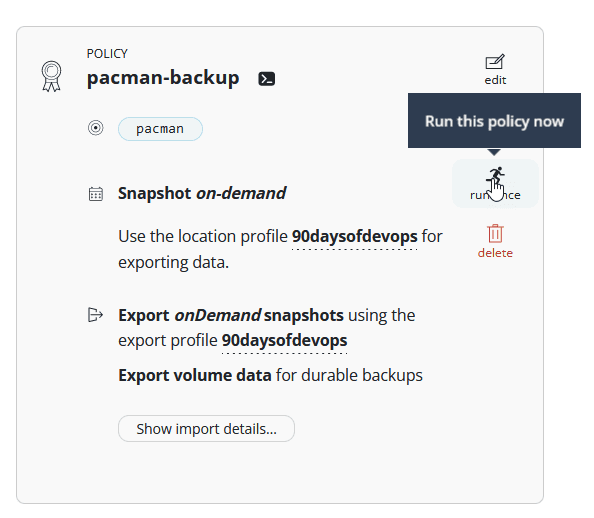Click the edit label text
This screenshot has height=518, width=594.
pyautogui.click(x=495, y=80)
